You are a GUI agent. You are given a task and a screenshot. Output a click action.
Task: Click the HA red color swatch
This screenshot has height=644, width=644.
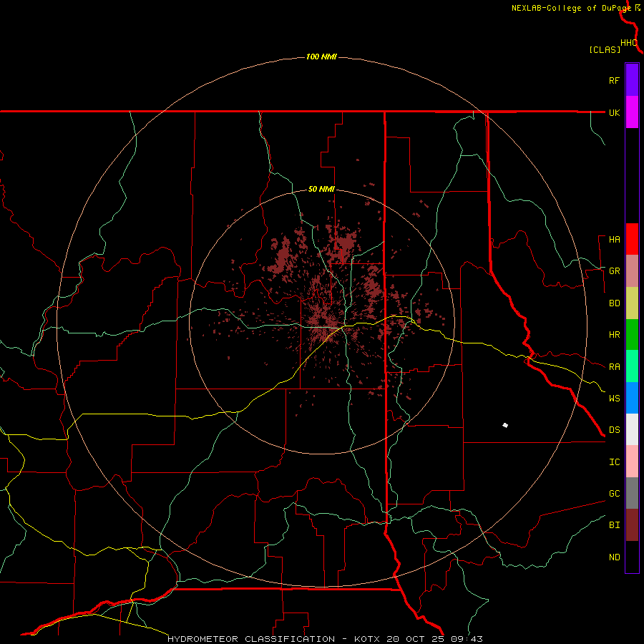[x=632, y=239]
